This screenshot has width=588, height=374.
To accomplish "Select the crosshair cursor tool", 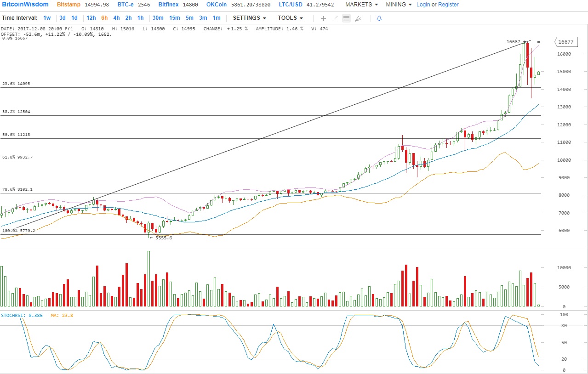I will click(x=323, y=18).
